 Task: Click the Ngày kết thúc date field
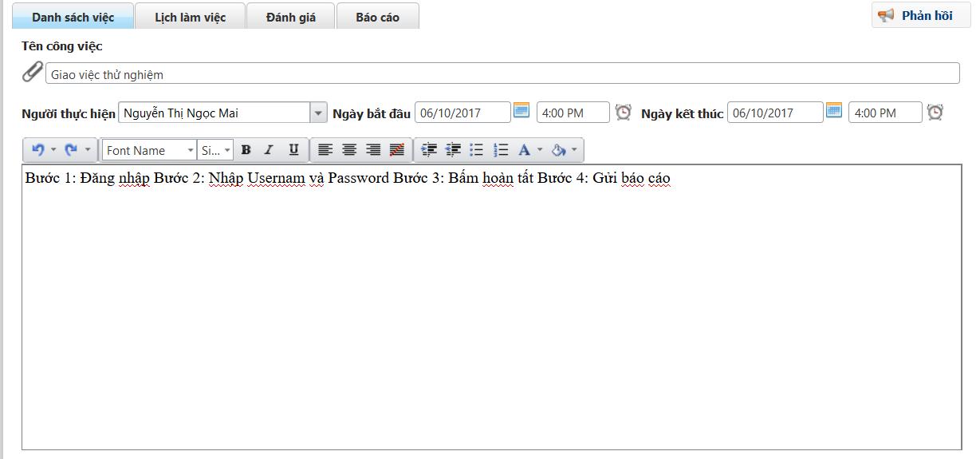pyautogui.click(x=775, y=113)
